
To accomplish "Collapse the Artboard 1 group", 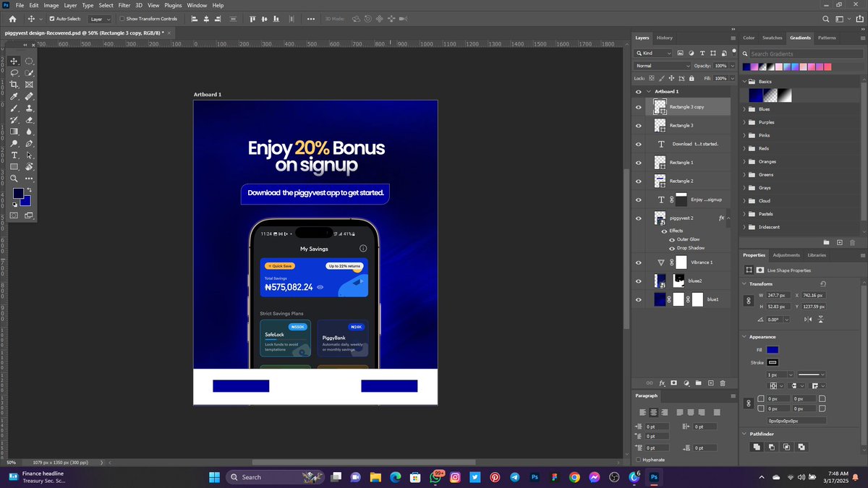I will (649, 92).
